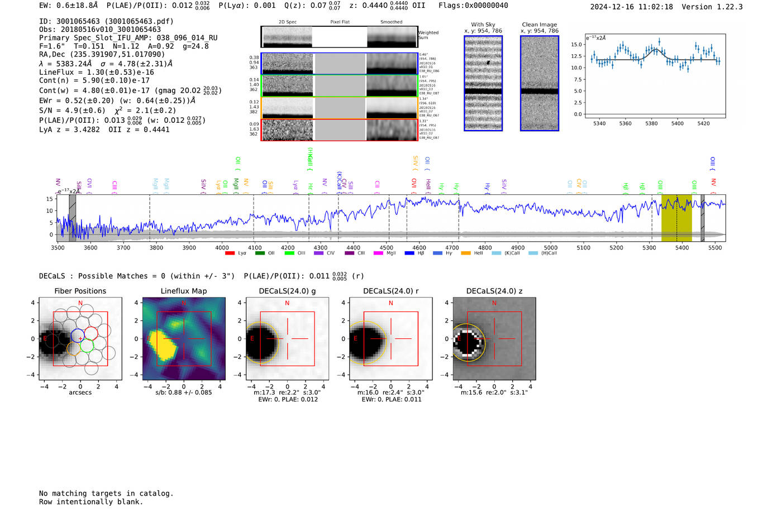Click the (H)CaII legend swatch
The image size is (782, 532).
pyautogui.click(x=533, y=253)
